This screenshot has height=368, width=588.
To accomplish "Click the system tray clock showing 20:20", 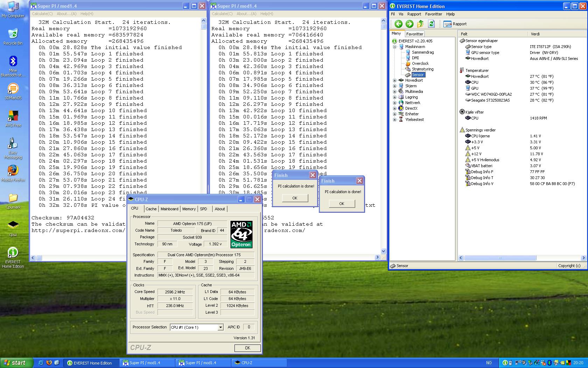I will click(578, 363).
